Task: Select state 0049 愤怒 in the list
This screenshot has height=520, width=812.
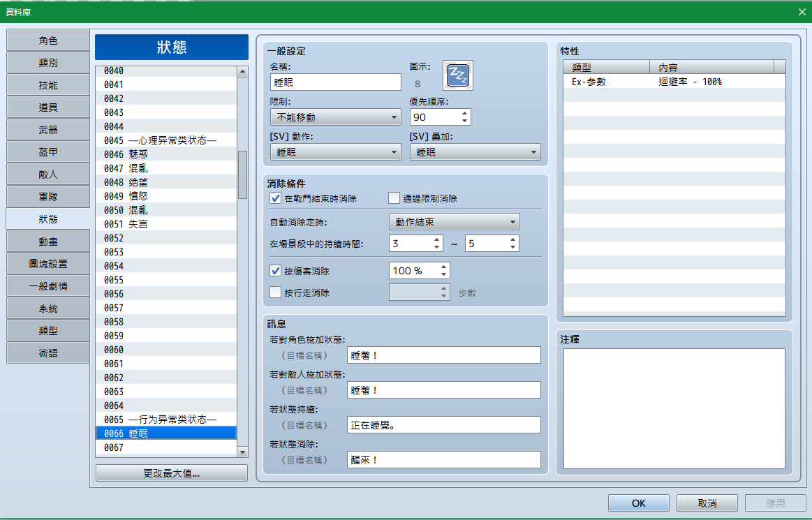Action: [165, 196]
